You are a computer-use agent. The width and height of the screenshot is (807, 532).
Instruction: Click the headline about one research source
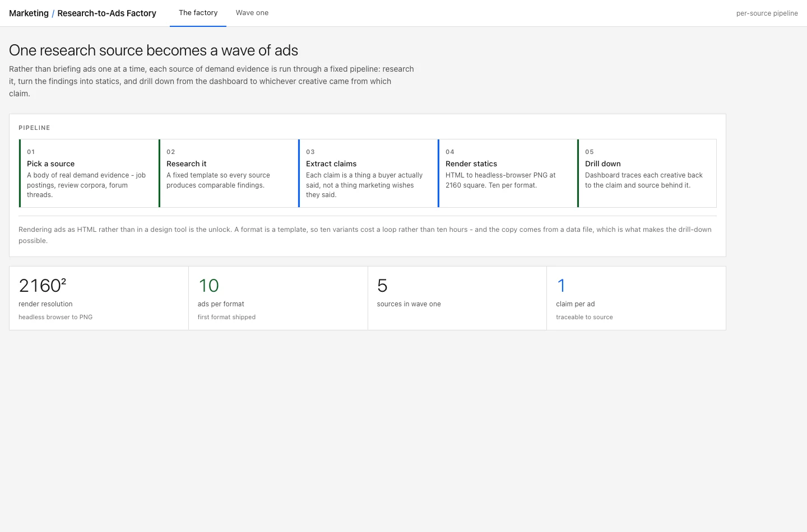tap(154, 50)
